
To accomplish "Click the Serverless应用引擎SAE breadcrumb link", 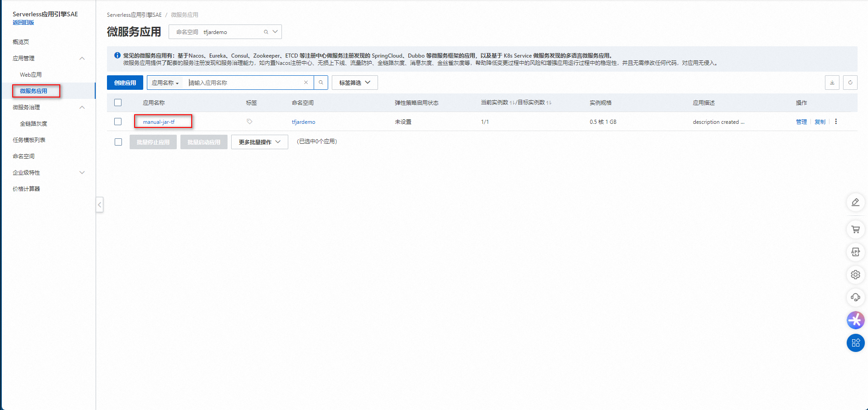I will pos(134,15).
